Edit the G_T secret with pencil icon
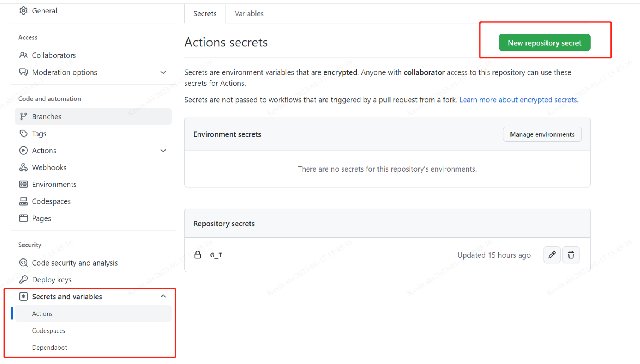Viewport: 640px width, 364px height. pyautogui.click(x=552, y=255)
